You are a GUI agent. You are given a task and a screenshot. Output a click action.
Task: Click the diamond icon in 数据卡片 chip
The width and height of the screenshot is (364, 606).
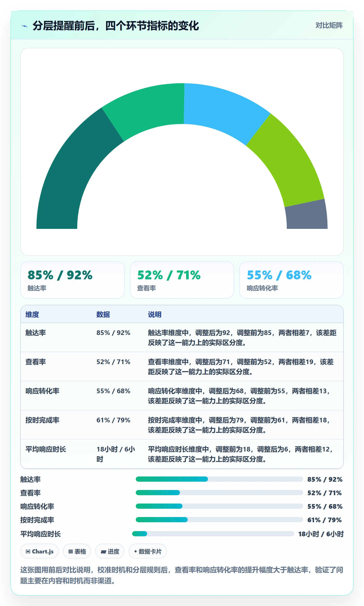pyautogui.click(x=135, y=551)
